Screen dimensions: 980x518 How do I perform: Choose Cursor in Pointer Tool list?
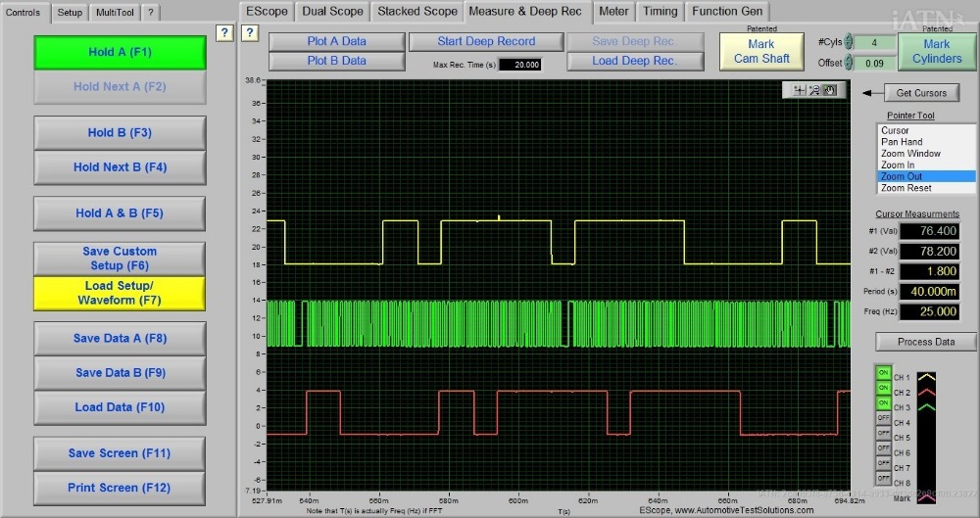tap(926, 130)
